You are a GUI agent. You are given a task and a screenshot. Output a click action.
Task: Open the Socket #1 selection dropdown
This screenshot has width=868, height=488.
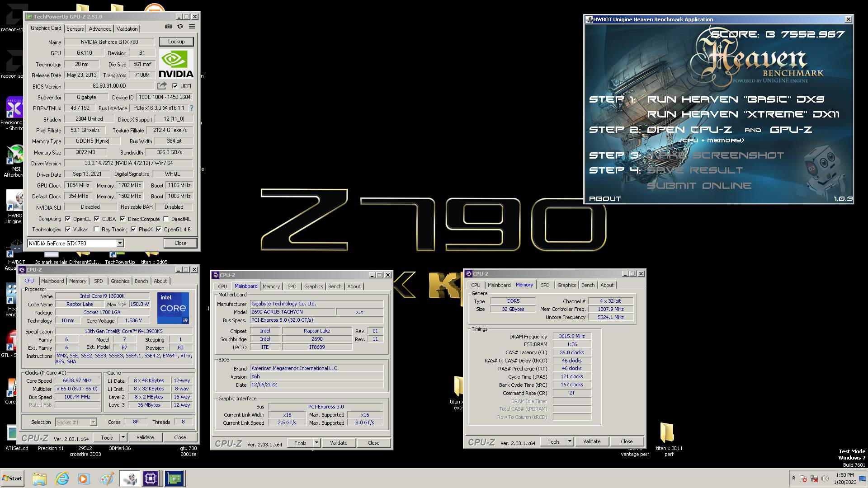tap(93, 422)
